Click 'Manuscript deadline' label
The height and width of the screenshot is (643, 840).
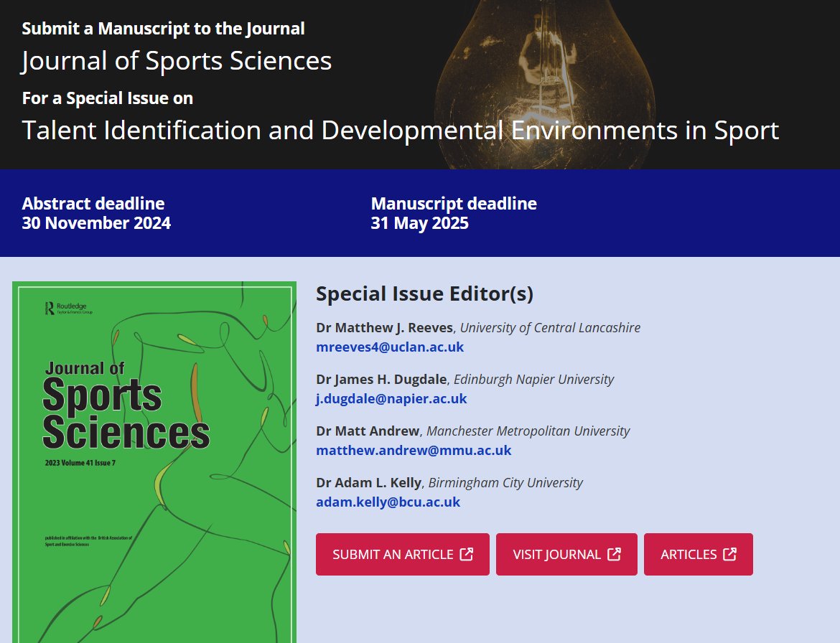click(454, 203)
